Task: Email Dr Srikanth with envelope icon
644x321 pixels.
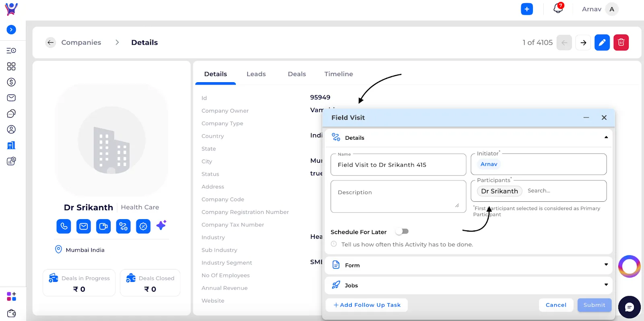Action: 83,226
